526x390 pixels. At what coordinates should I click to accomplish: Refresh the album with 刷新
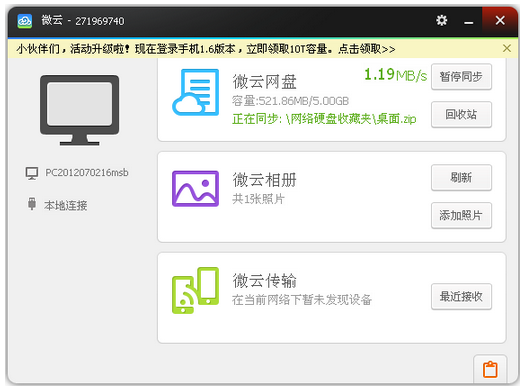click(x=461, y=177)
